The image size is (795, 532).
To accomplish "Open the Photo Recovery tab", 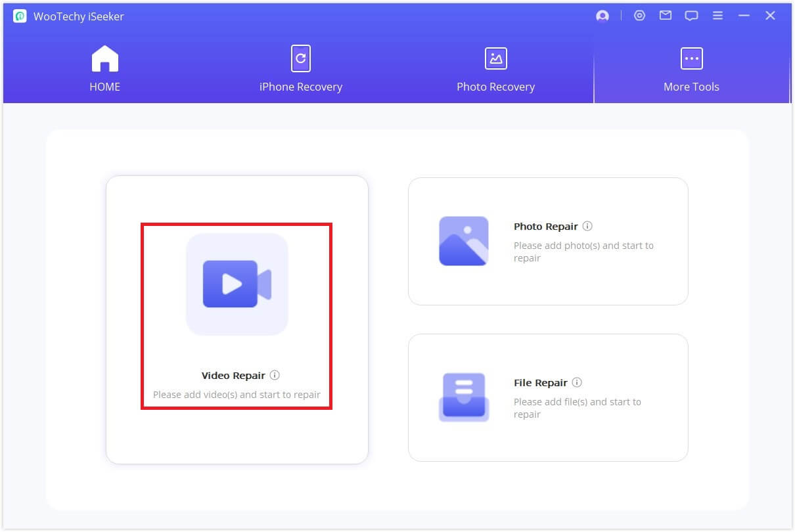I will point(495,69).
